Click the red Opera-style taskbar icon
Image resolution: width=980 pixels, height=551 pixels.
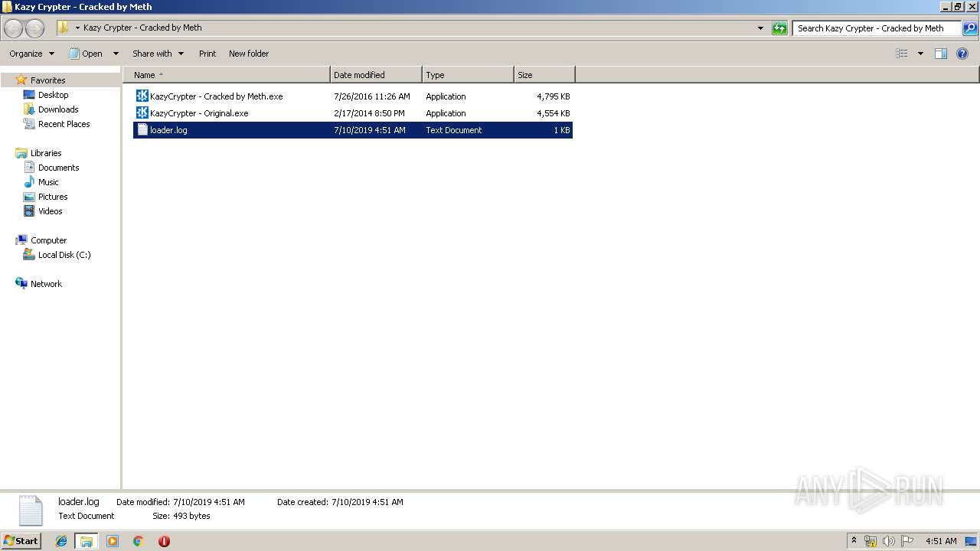[164, 541]
